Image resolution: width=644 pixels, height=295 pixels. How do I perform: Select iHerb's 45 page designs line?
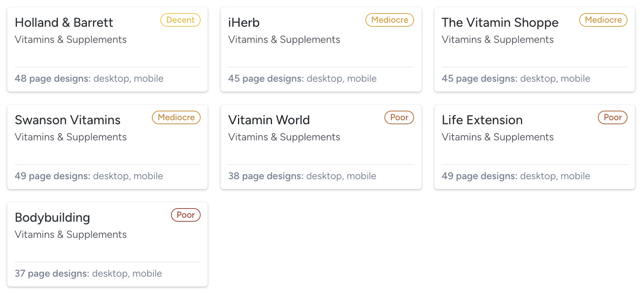[x=302, y=79]
